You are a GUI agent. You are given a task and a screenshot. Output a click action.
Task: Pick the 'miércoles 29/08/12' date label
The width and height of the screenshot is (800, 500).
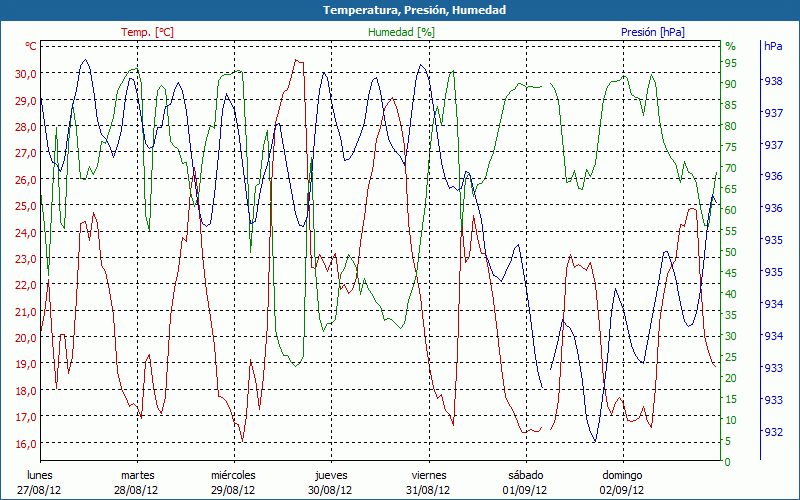pyautogui.click(x=234, y=483)
